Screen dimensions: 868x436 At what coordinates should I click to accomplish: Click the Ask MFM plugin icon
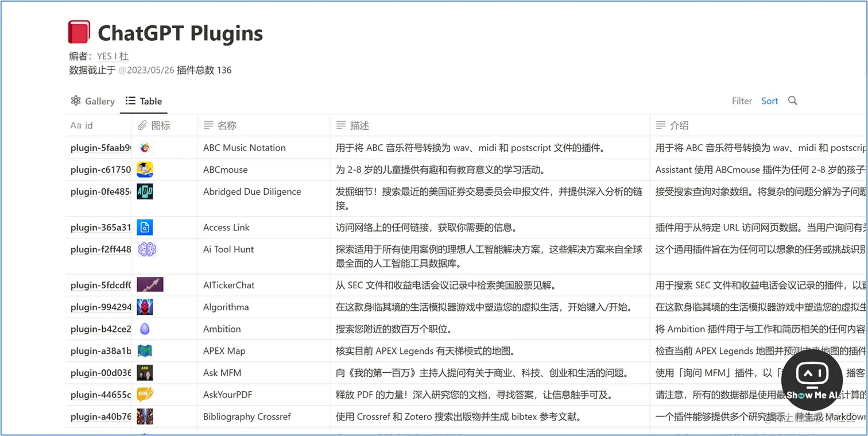pyautogui.click(x=145, y=372)
